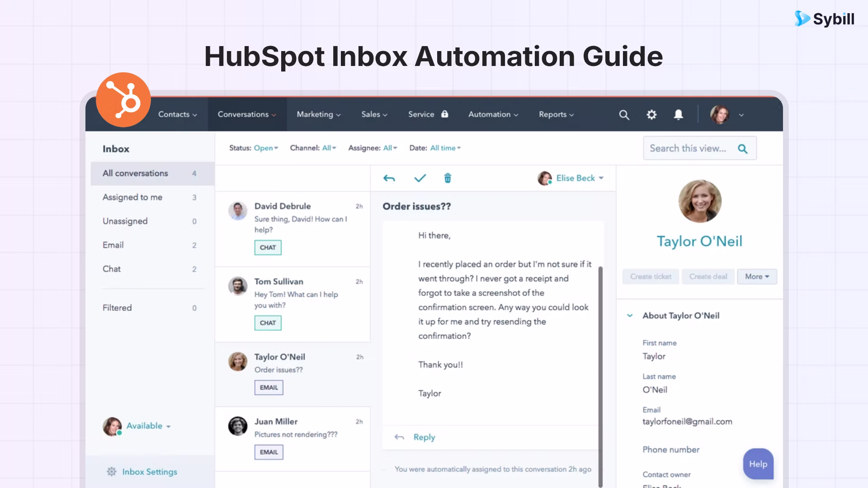This screenshot has width=868, height=488.
Task: Open the search magnifier in the top navigation
Action: click(624, 115)
